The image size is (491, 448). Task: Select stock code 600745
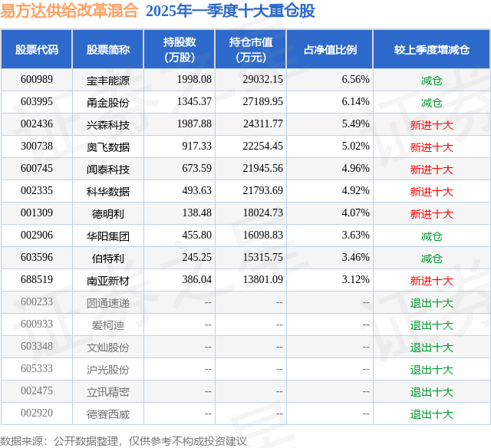[37, 168]
